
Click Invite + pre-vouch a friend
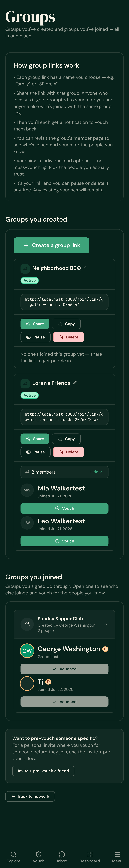[43, 771]
